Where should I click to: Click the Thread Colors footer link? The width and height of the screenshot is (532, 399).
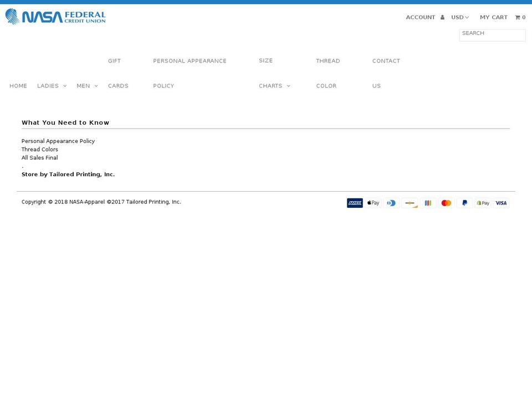click(x=40, y=149)
